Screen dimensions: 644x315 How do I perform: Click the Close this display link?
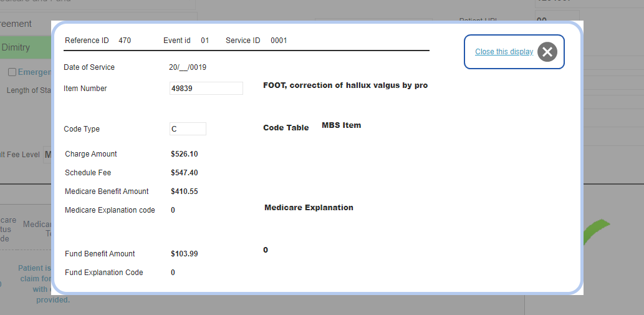coord(504,52)
